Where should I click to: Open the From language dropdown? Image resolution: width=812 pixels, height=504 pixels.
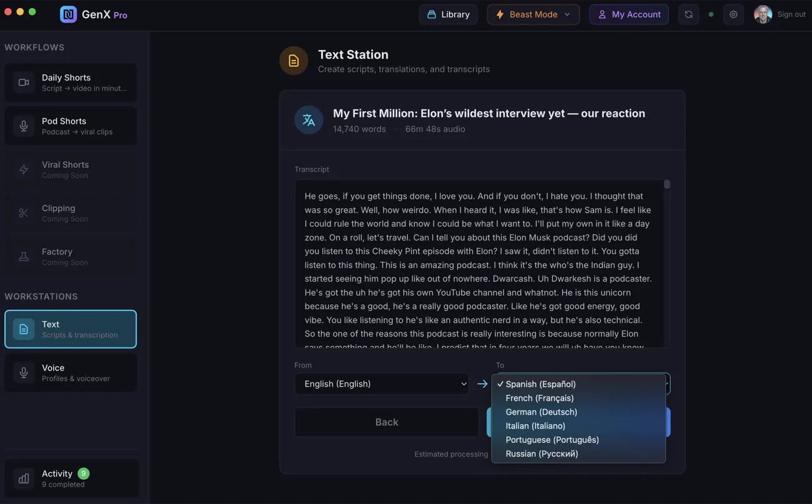pos(382,383)
